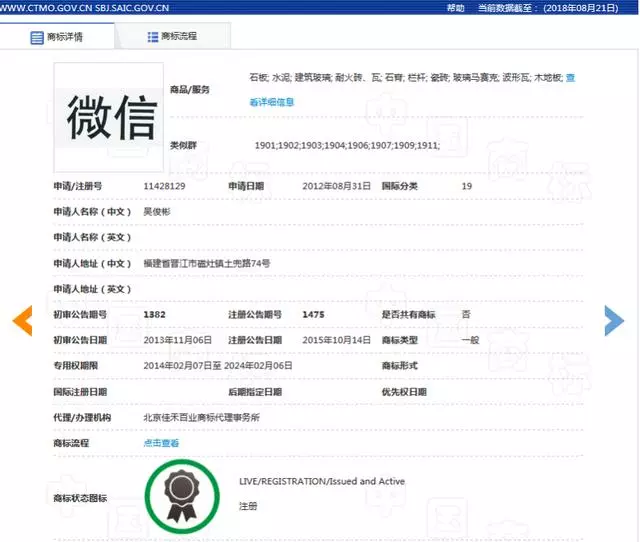Screen dimensions: 640x542
Task: Click the LIVE/REGISTRATION/Issued and Active status text
Action: click(321, 481)
